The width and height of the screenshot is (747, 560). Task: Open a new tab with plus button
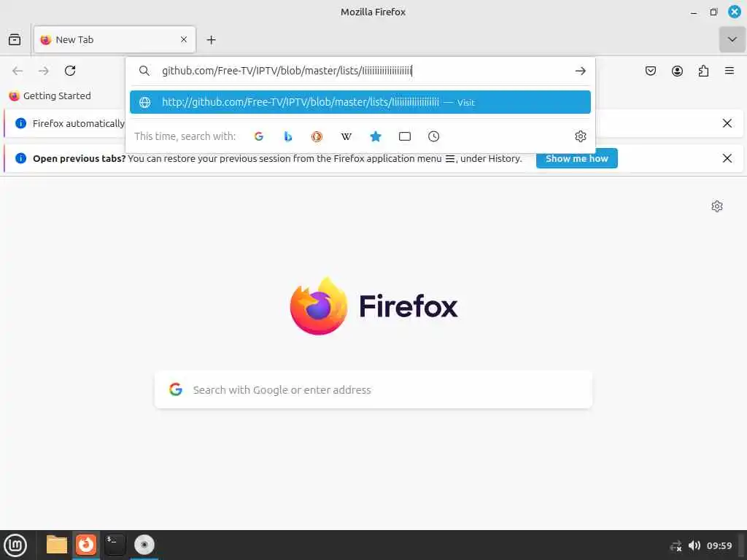(x=211, y=40)
